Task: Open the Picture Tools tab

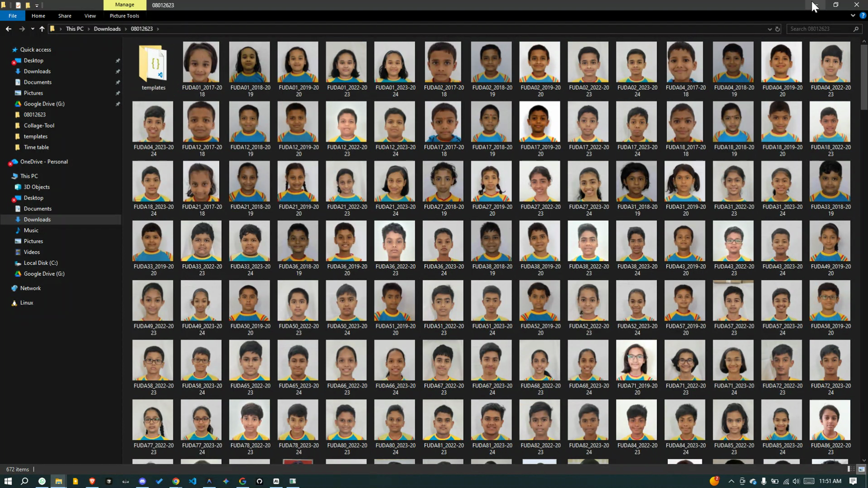Action: pyautogui.click(x=124, y=16)
